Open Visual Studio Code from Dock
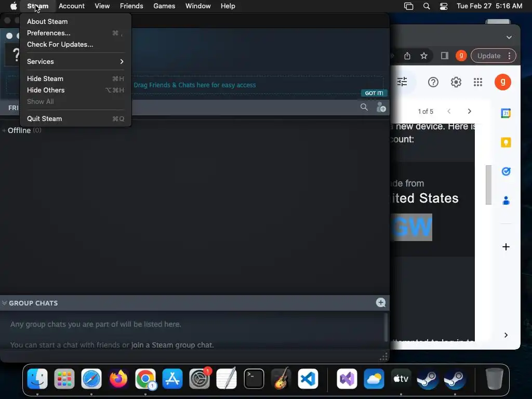Screen dimensions: 532x399 coord(308,379)
